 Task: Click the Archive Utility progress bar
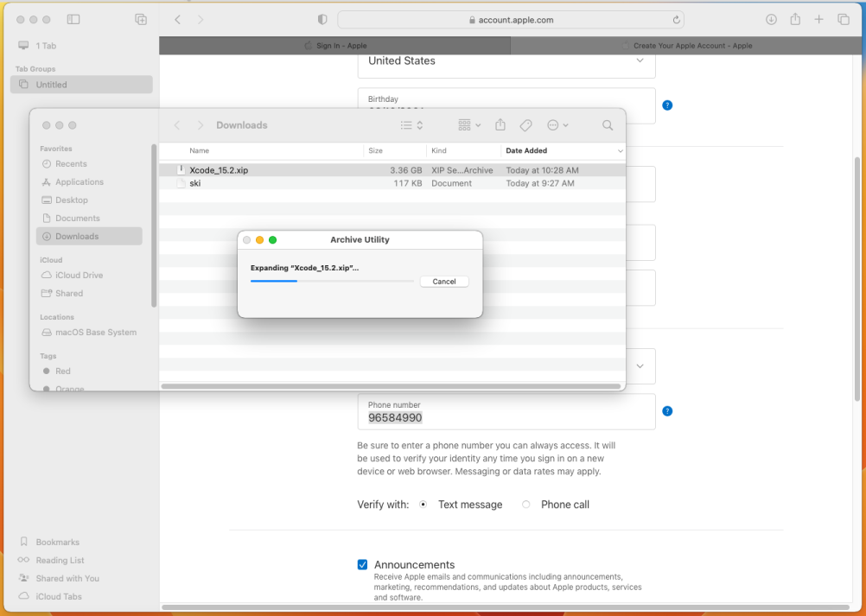[x=332, y=281]
